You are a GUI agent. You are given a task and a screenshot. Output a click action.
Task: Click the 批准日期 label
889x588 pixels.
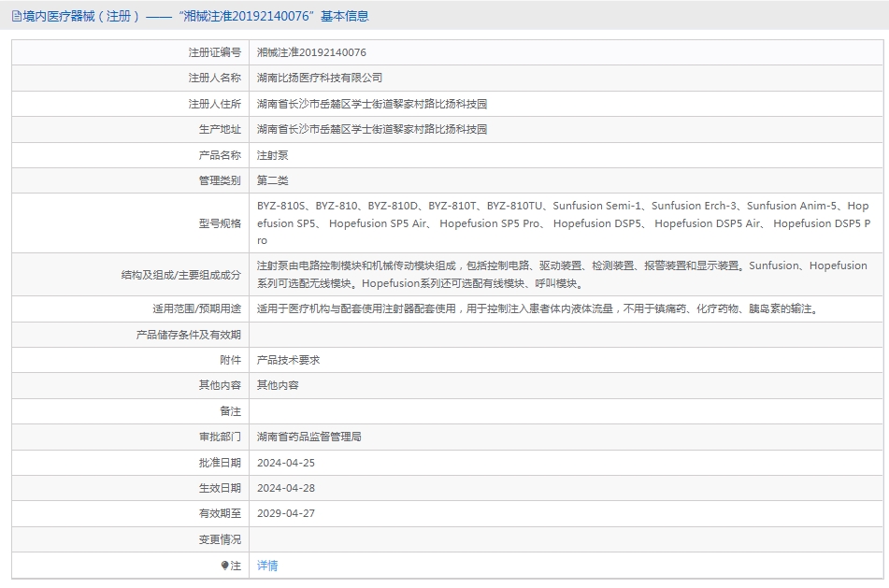pos(220,463)
